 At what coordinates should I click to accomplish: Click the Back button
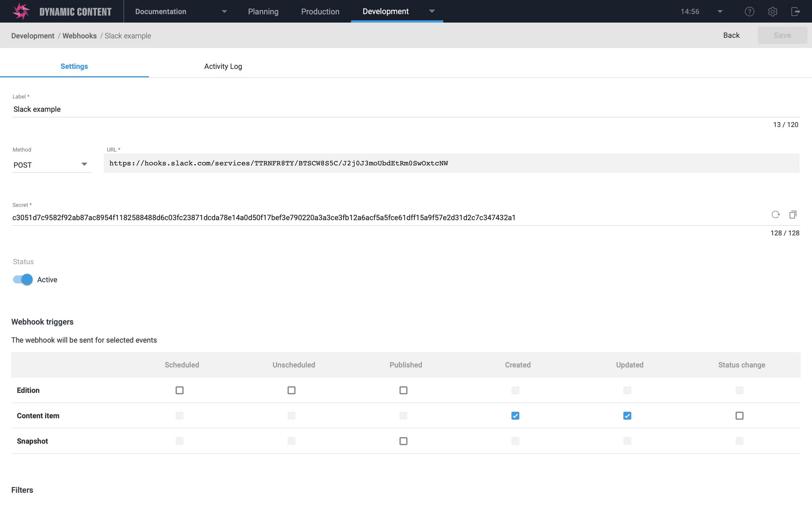(x=731, y=35)
